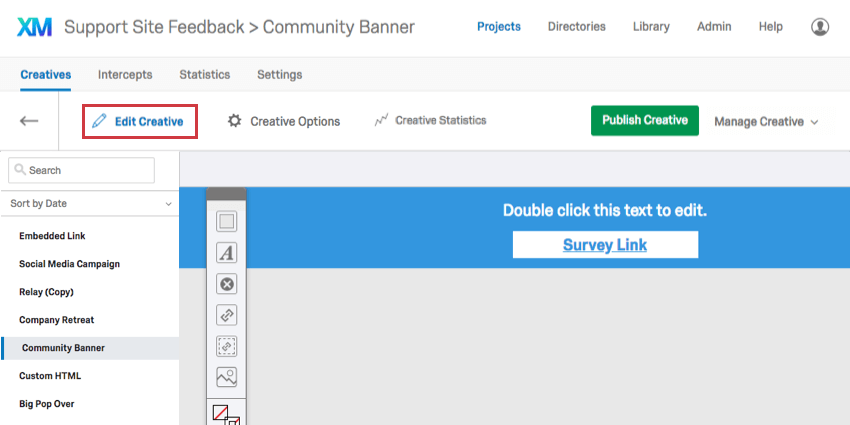
Task: Open the Help menu
Action: click(770, 27)
